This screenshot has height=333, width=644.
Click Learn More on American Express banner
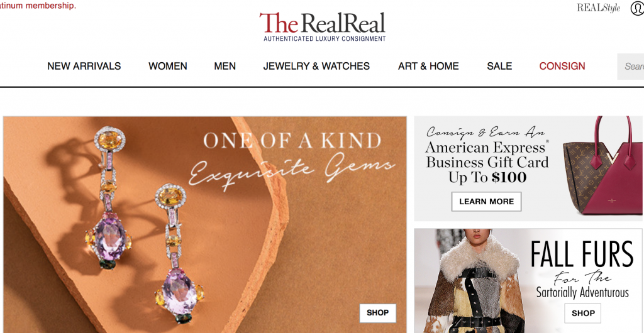(x=486, y=201)
